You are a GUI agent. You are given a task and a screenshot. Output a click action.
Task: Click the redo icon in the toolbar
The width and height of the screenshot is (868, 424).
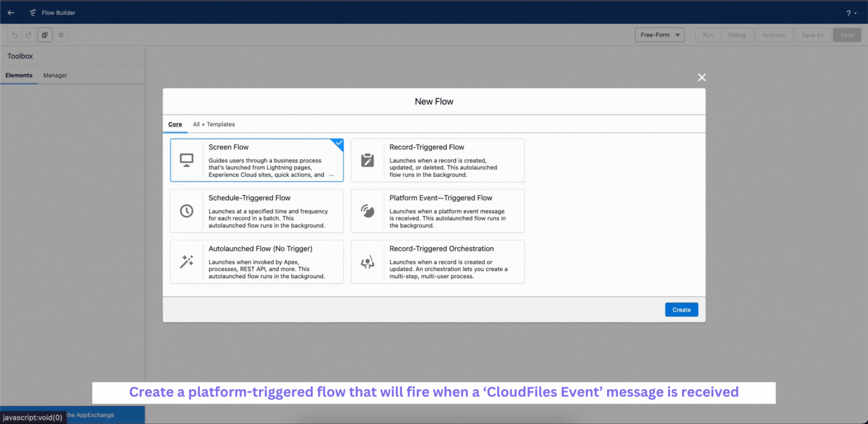tap(28, 35)
